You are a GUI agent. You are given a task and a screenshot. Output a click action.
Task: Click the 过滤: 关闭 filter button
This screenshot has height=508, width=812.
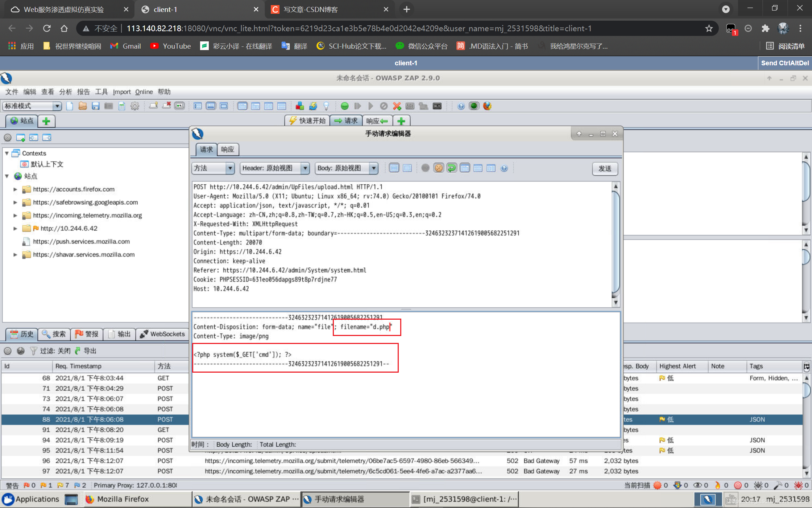click(x=51, y=351)
